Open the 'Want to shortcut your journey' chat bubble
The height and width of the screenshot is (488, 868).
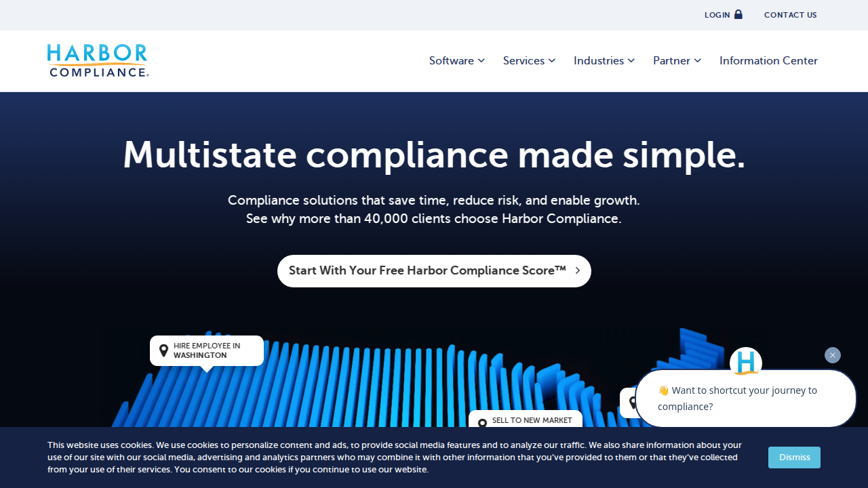[746, 399]
